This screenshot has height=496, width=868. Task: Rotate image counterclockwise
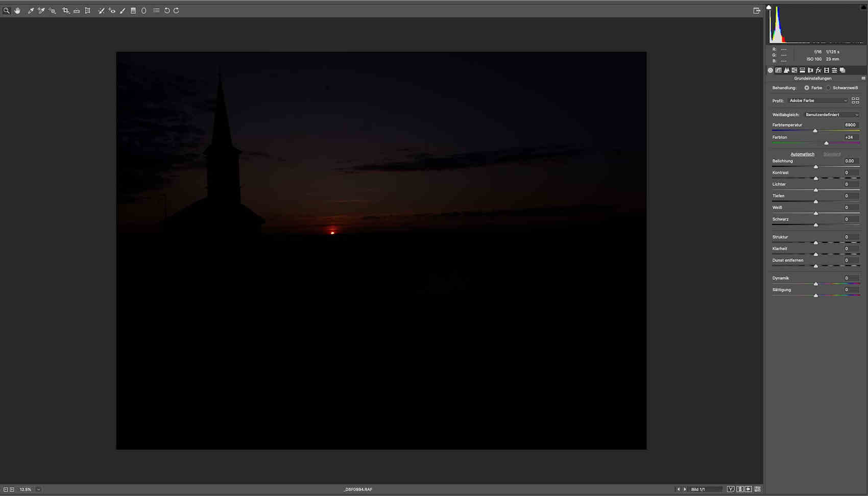167,11
